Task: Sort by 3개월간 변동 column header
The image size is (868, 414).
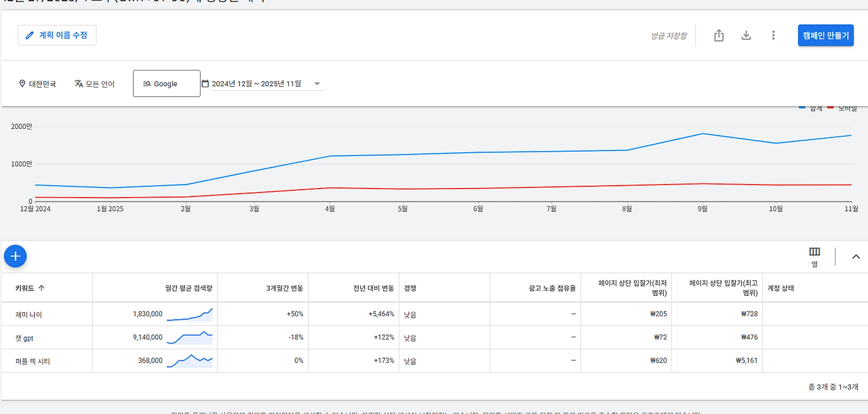Action: (285, 288)
